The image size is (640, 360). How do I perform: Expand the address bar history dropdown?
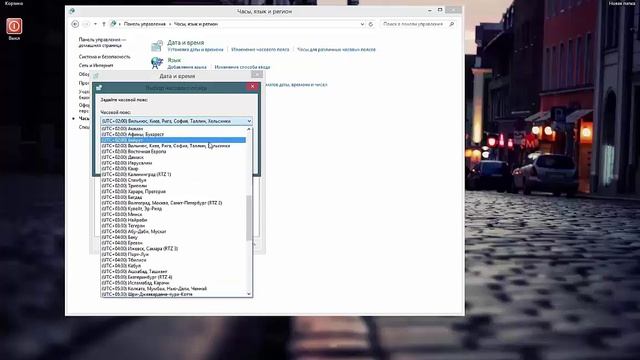tap(362, 24)
